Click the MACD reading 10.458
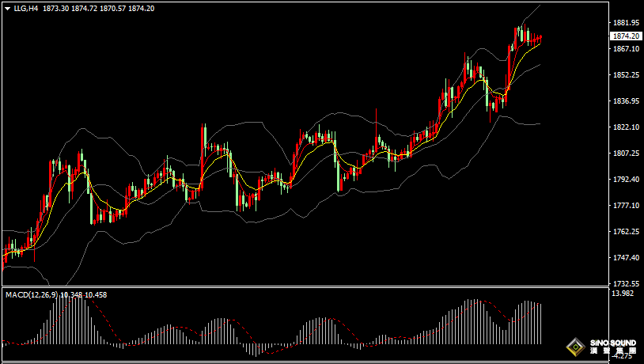The height and width of the screenshot is (364, 644). (96, 294)
